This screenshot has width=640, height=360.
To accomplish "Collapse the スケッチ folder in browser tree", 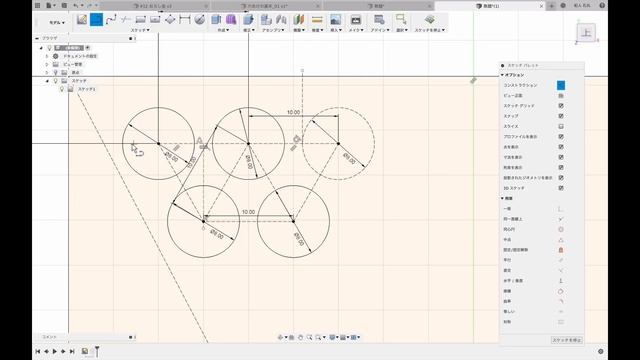I will tap(47, 81).
